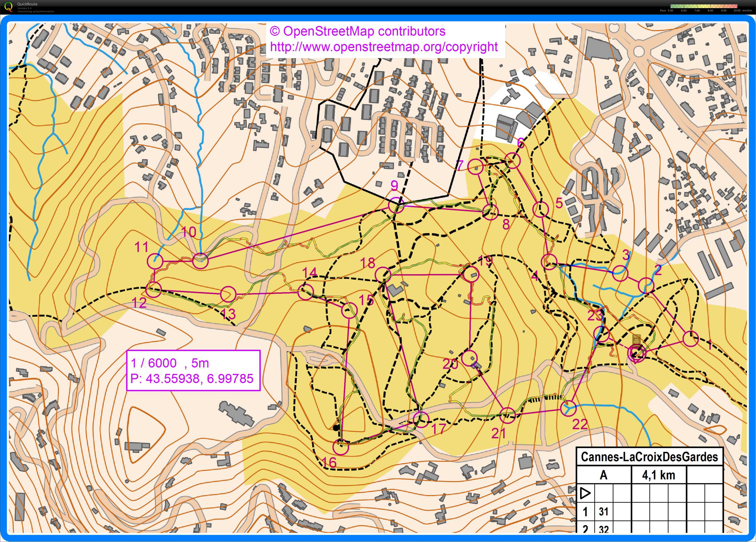Screen dimensions: 756x542
Task: Click control circle 15 on the map
Action: click(x=349, y=311)
